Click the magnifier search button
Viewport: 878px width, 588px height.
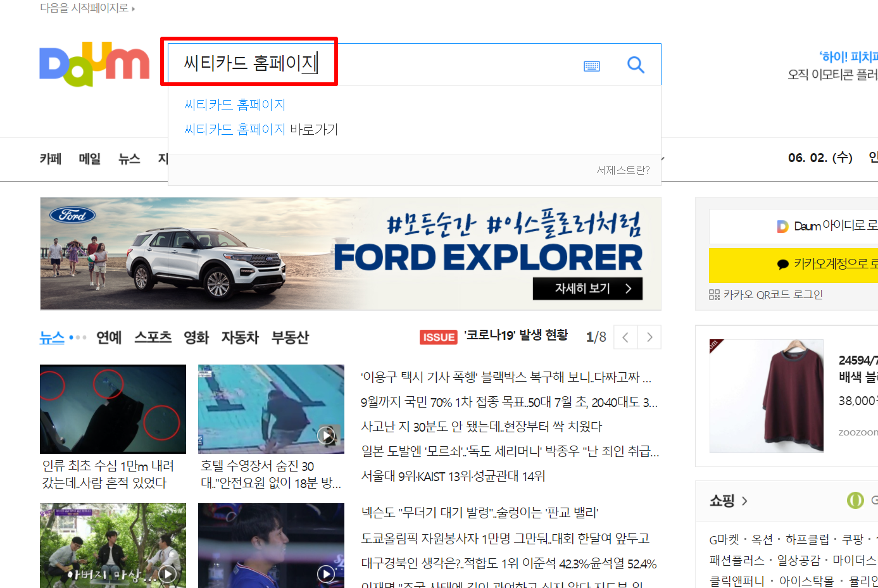[x=636, y=65]
